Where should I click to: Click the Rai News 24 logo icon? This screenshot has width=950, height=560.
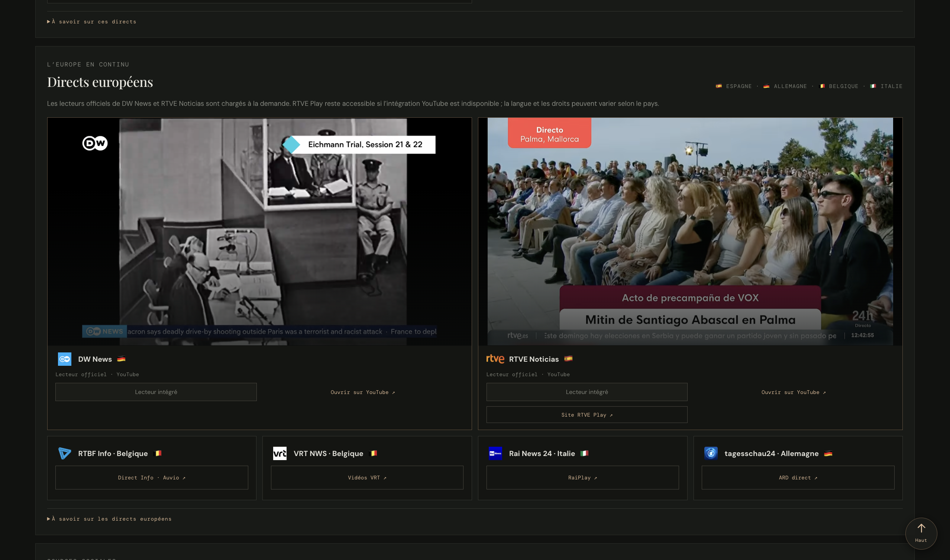tap(495, 453)
